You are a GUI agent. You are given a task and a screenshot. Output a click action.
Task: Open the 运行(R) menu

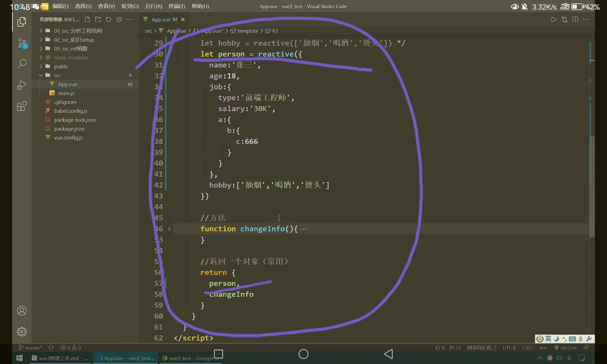154,6
